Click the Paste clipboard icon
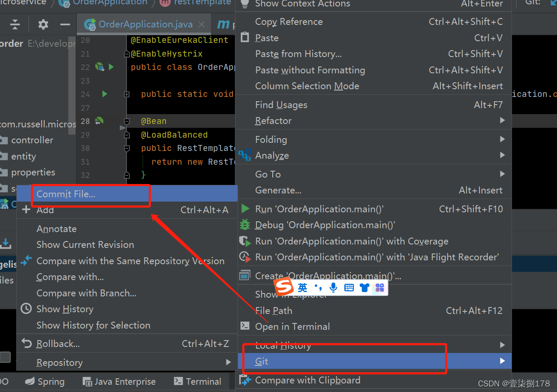 coord(245,37)
